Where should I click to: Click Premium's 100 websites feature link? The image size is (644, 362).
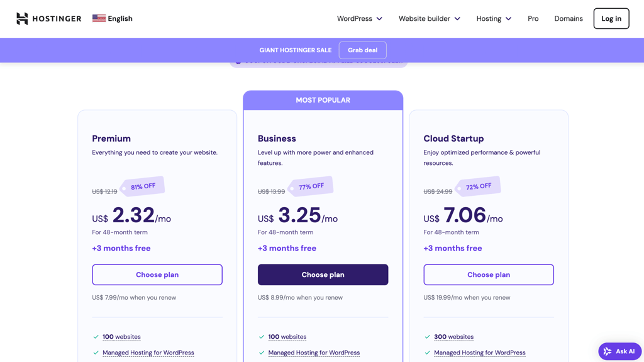(x=121, y=336)
